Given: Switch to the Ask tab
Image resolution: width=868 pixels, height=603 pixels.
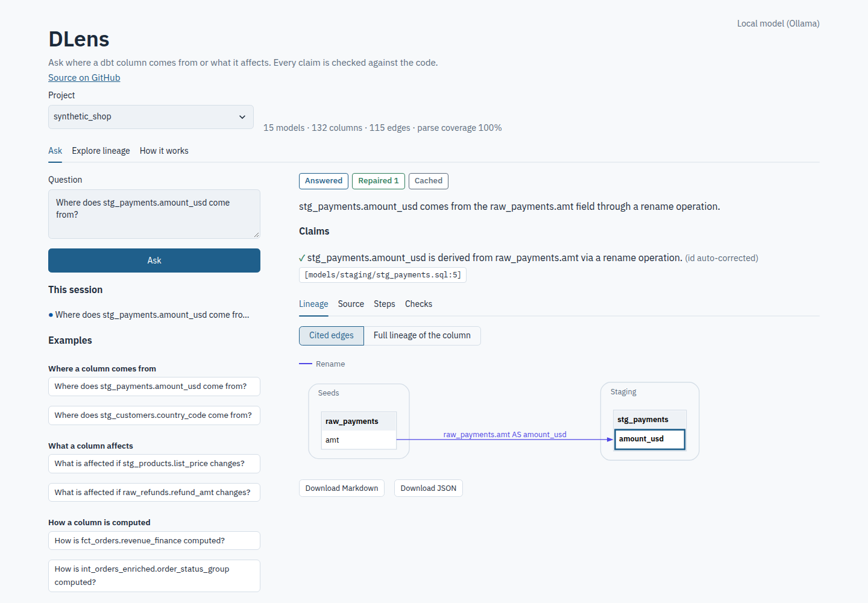Looking at the screenshot, I should pyautogui.click(x=55, y=151).
